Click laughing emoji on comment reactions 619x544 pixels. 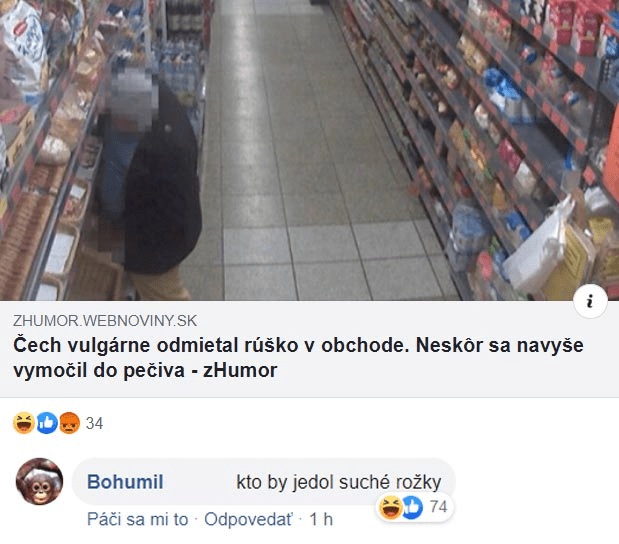pyautogui.click(x=390, y=507)
